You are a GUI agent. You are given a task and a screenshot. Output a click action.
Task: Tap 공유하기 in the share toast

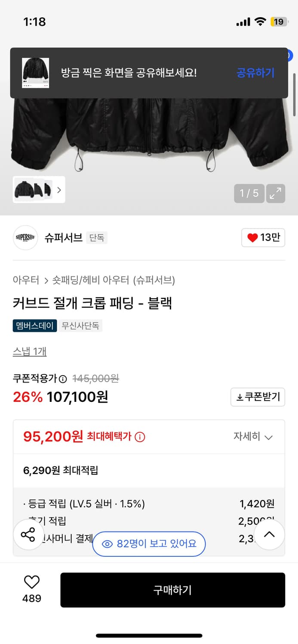[x=255, y=73]
